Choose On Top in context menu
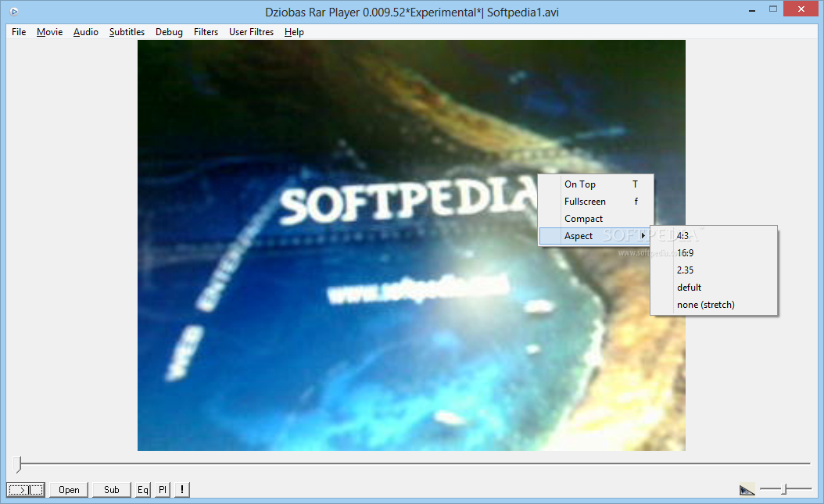Viewport: 824px width, 504px height. point(596,184)
